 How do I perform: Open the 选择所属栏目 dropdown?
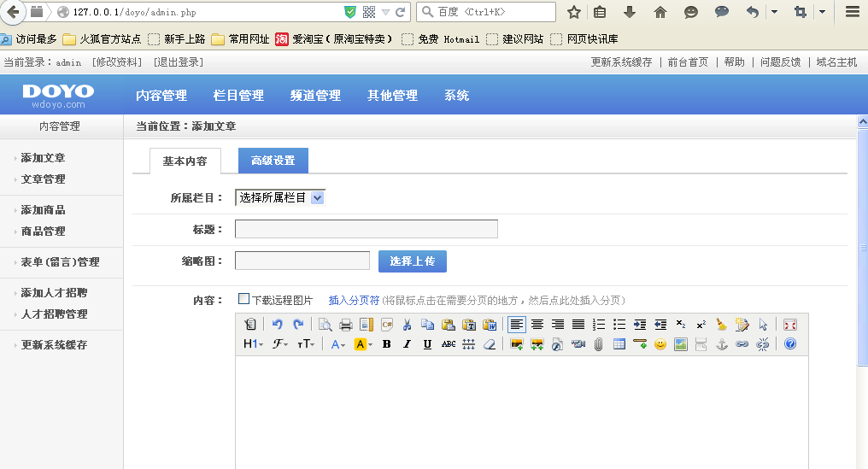[280, 197]
